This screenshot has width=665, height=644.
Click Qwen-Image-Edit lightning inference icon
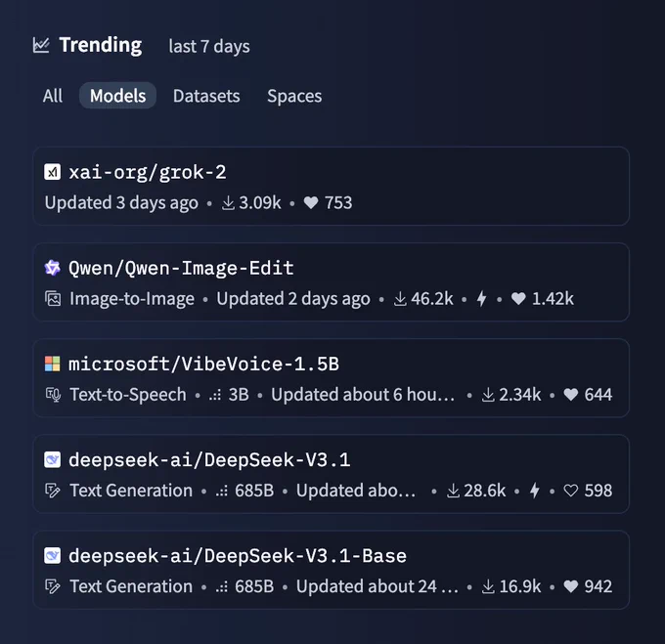coord(481,299)
